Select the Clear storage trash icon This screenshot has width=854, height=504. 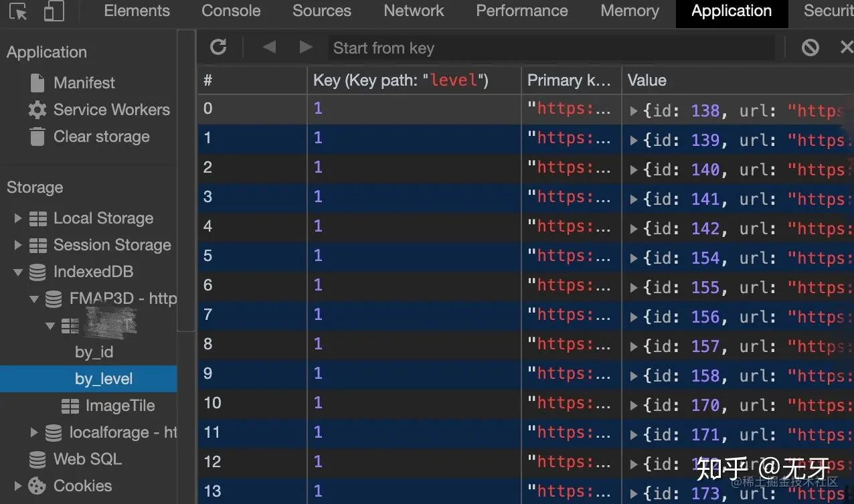tap(37, 137)
